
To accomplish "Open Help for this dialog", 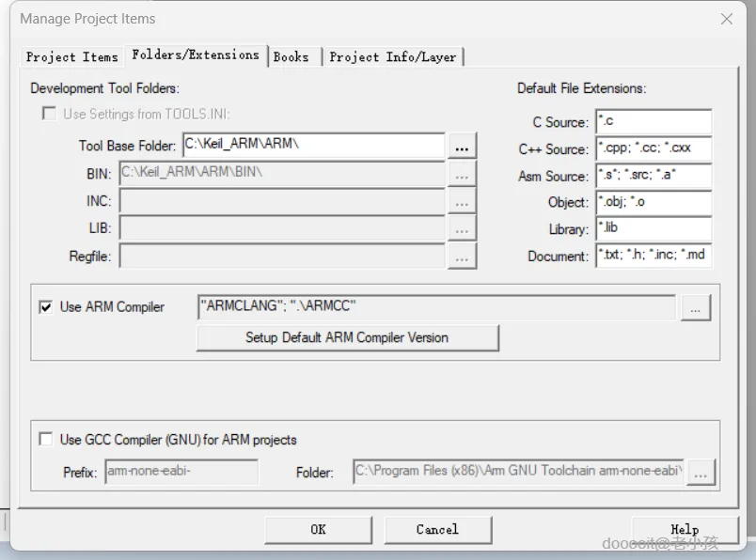I will point(685,530).
